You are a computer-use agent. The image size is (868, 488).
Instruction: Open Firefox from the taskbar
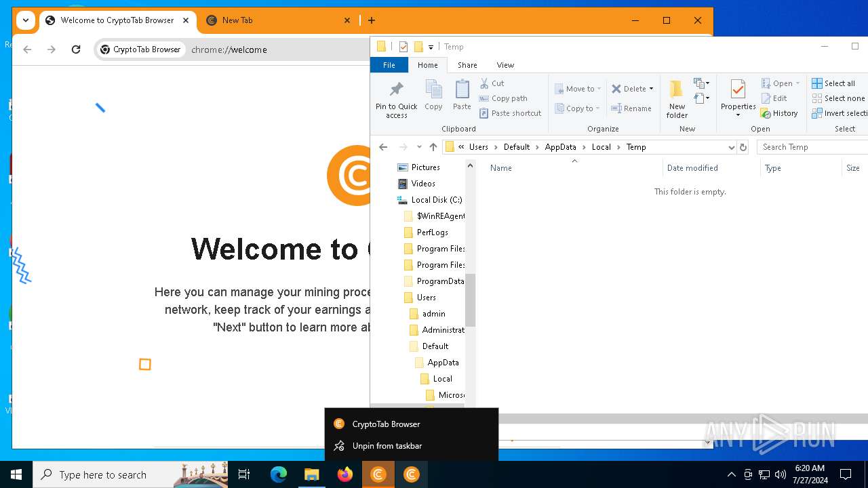[x=345, y=474]
